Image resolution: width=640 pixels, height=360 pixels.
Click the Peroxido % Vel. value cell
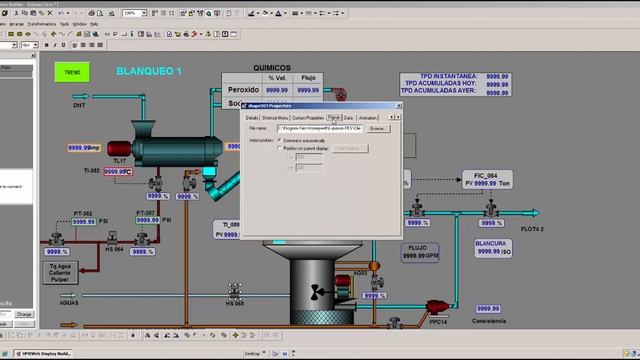pos(277,90)
